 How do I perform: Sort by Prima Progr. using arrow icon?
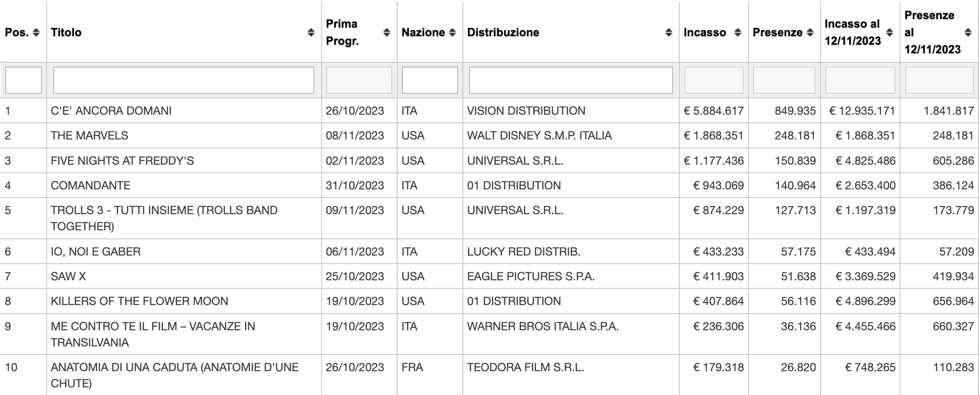coord(387,32)
